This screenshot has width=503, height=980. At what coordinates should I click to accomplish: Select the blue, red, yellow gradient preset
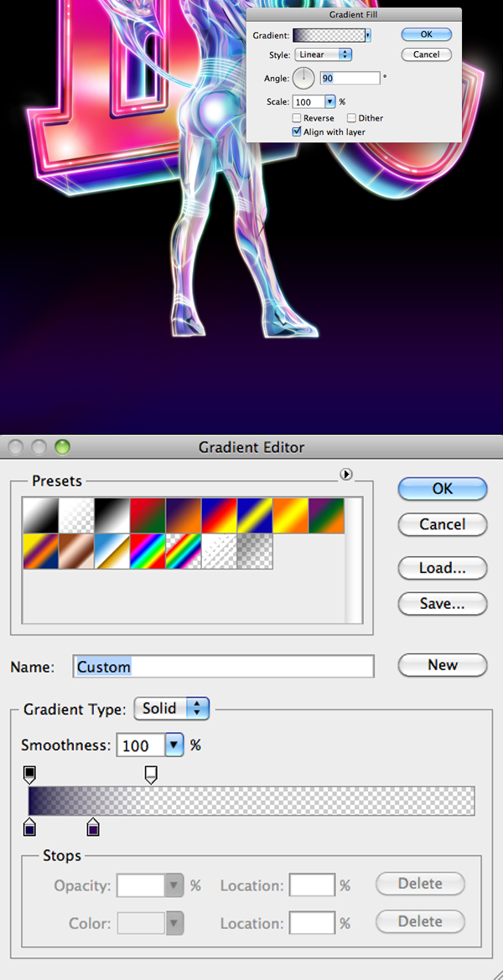pos(219,516)
